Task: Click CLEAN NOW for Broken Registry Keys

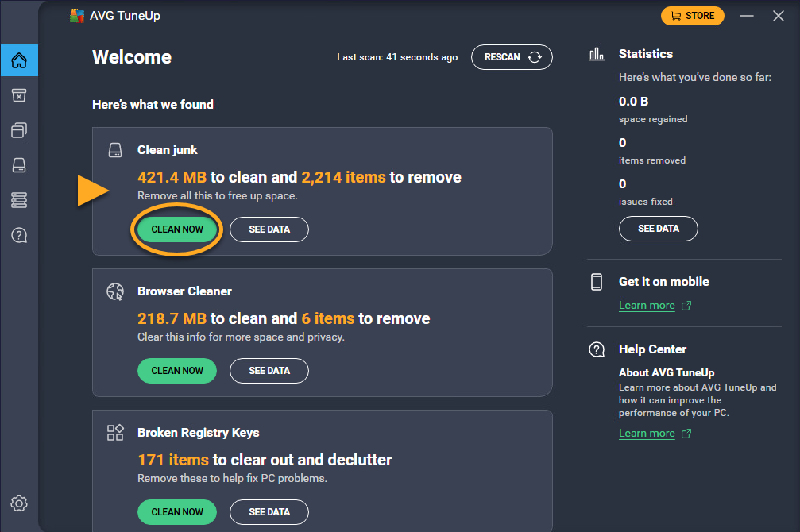Action: (177, 512)
